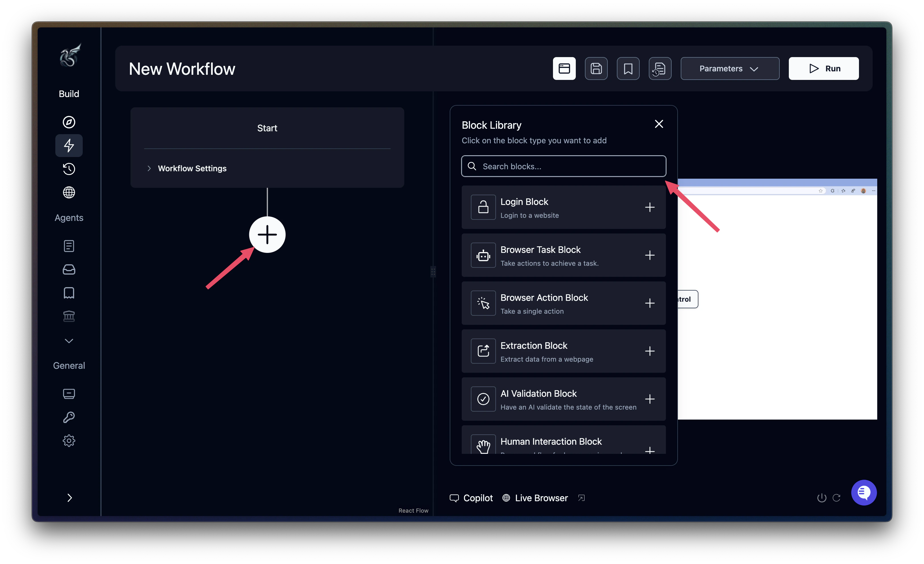
Task: Run the workflow with the Run button
Action: pyautogui.click(x=824, y=68)
